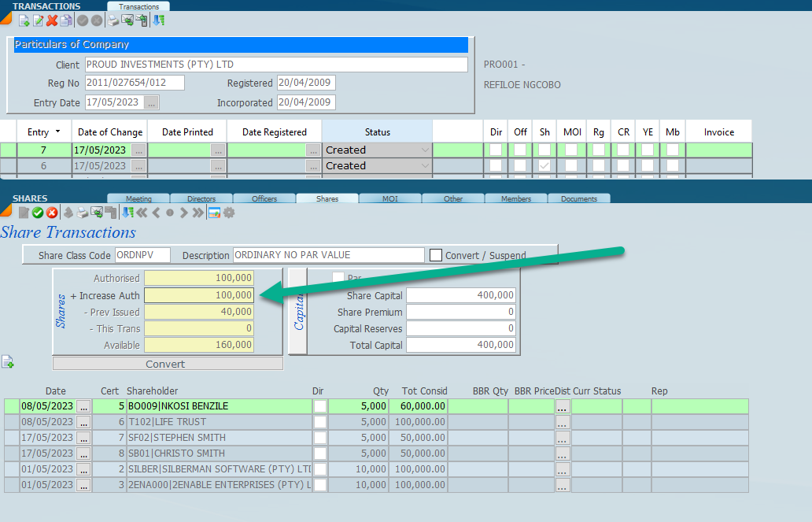Click the red X delete transaction icon

point(52,20)
